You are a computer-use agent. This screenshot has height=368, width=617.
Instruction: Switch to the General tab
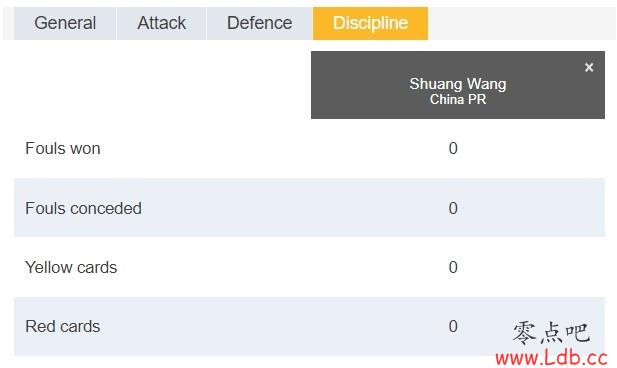pyautogui.click(x=65, y=23)
